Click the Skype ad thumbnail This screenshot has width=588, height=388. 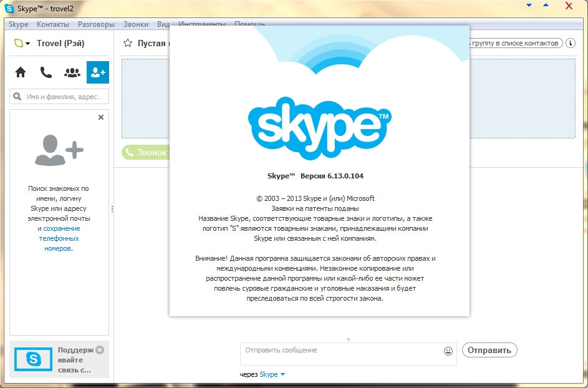[34, 359]
